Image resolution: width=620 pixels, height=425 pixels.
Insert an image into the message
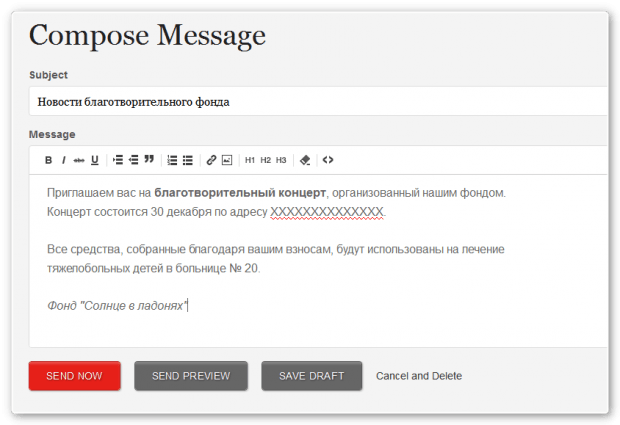(x=227, y=160)
